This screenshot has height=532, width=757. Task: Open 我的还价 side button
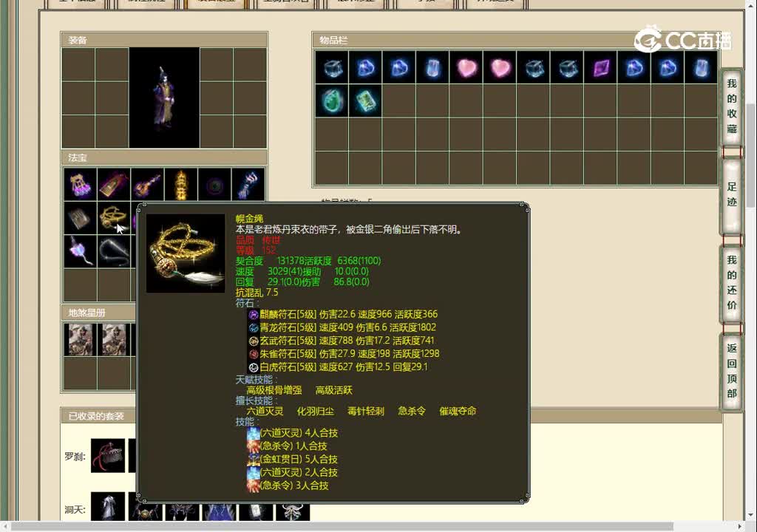(732, 282)
